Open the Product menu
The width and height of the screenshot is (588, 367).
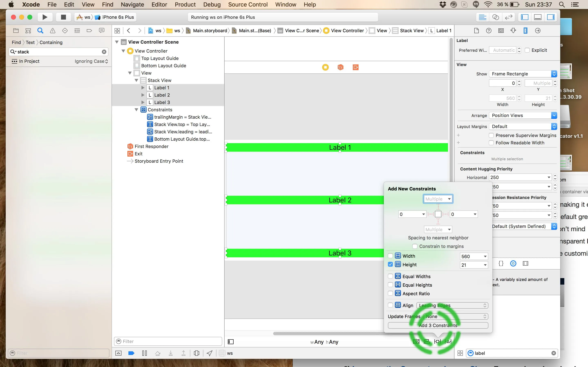pos(185,4)
